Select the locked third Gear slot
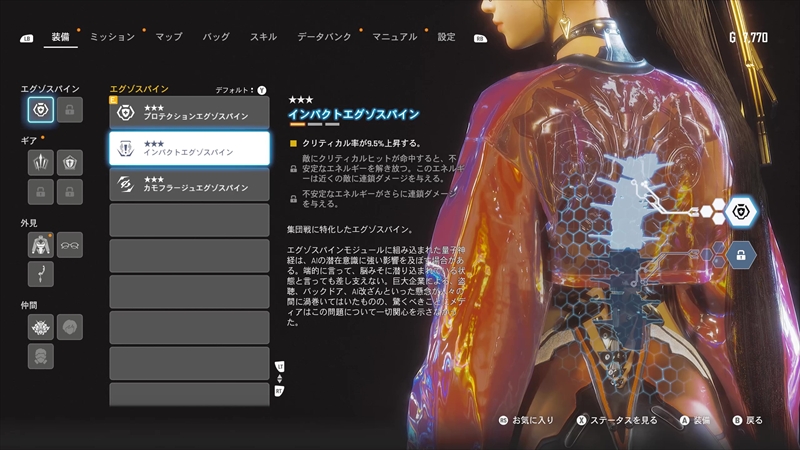Image resolution: width=800 pixels, height=450 pixels. click(41, 192)
